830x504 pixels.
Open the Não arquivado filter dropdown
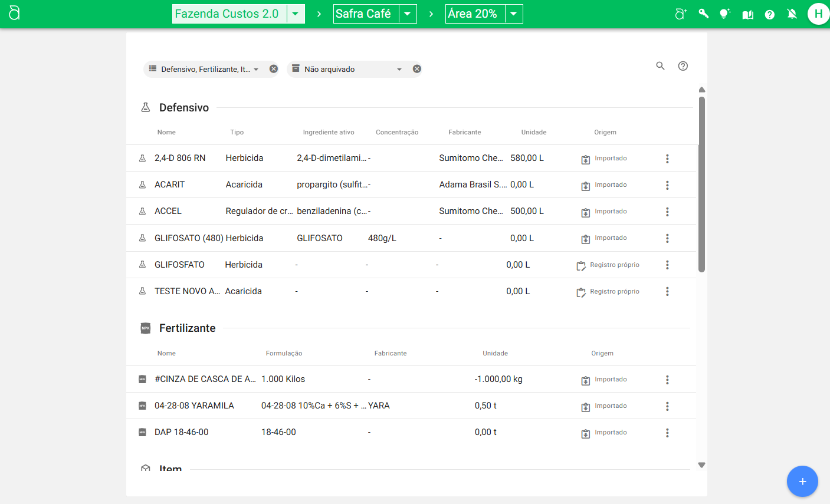click(399, 70)
